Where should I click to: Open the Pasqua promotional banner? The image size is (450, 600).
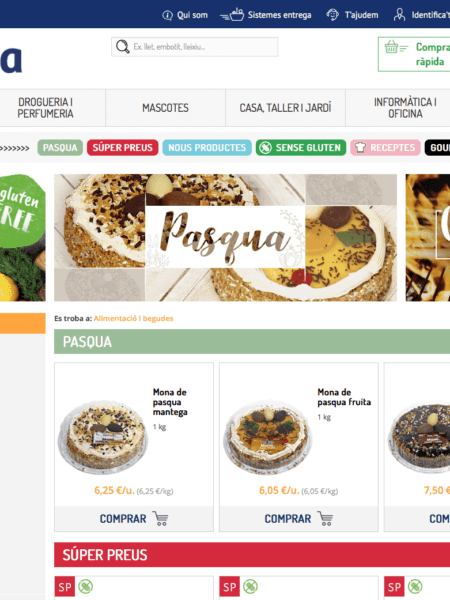[225, 238]
